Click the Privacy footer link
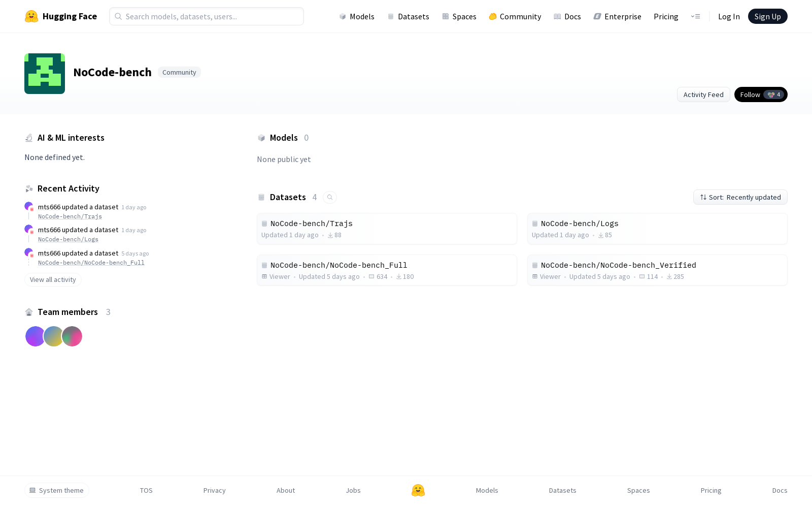812x508 pixels. point(214,490)
